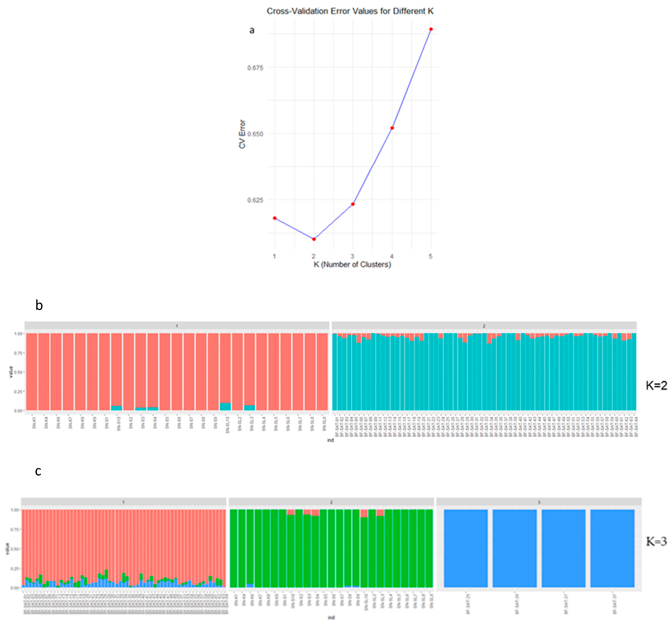Click the red data point at K=1
This screenshot has width=672, height=626.
(x=274, y=218)
